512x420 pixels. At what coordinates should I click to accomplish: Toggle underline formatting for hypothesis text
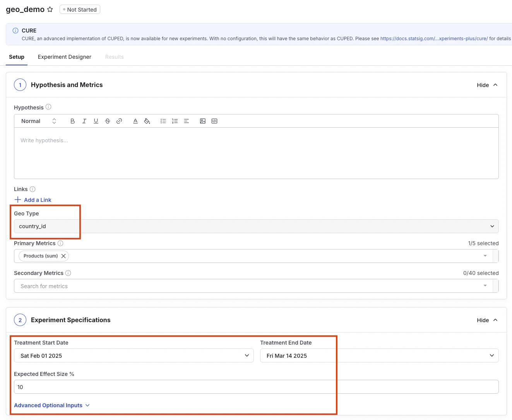[96, 121]
